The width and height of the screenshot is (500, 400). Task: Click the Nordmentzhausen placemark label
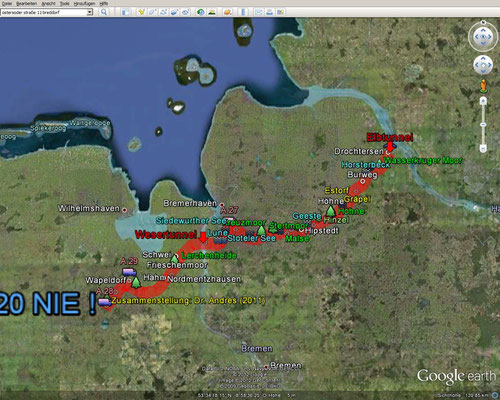pos(204,279)
